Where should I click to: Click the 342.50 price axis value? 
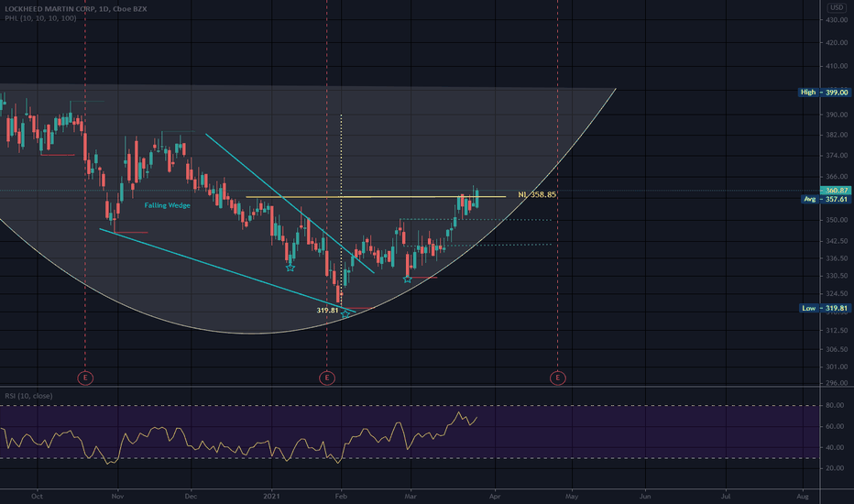837,240
